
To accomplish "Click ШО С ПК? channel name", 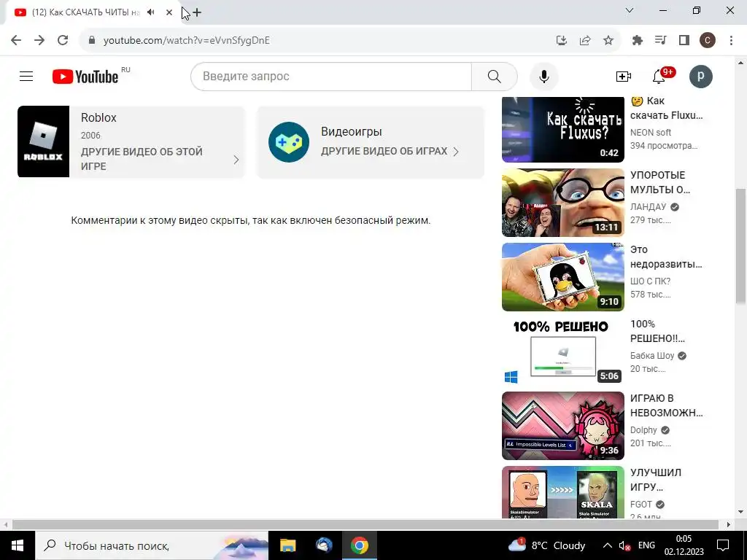I will [x=650, y=281].
